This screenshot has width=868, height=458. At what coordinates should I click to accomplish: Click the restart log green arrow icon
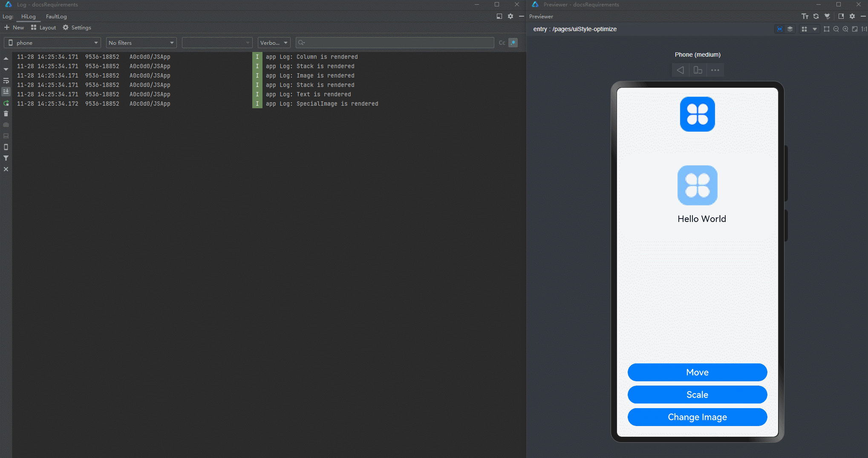pos(6,103)
